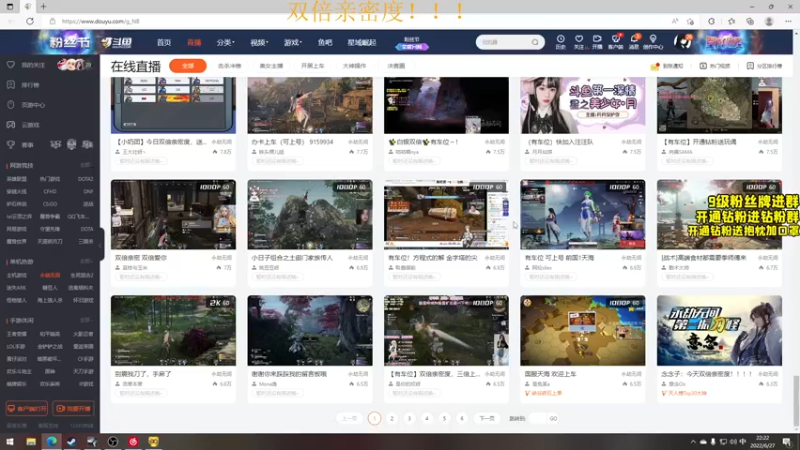The image size is (800, 450).
Task: Click the browser refresh icon
Action: (x=30, y=21)
